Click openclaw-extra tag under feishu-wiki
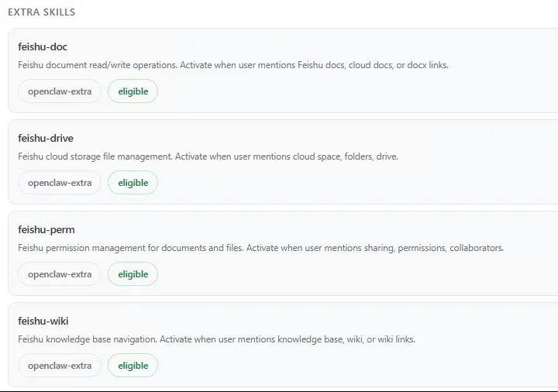This screenshot has width=558, height=392. click(60, 366)
